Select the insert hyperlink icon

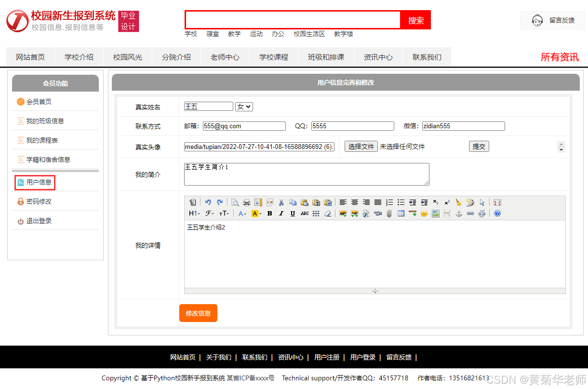click(x=470, y=213)
